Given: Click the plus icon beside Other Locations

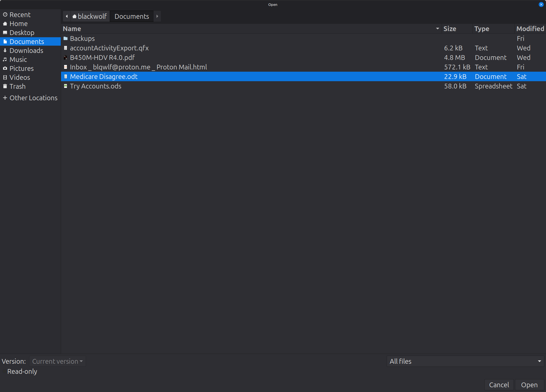Looking at the screenshot, I should tap(5, 98).
